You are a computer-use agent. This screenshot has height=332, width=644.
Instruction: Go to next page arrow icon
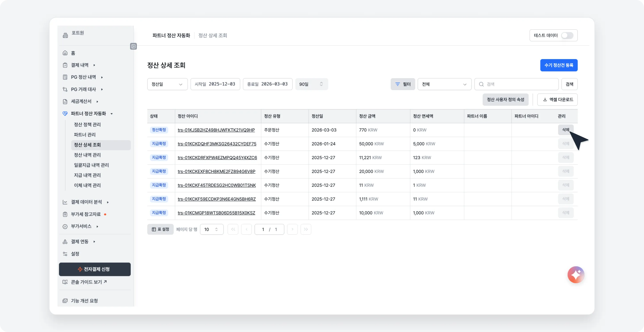pyautogui.click(x=292, y=229)
